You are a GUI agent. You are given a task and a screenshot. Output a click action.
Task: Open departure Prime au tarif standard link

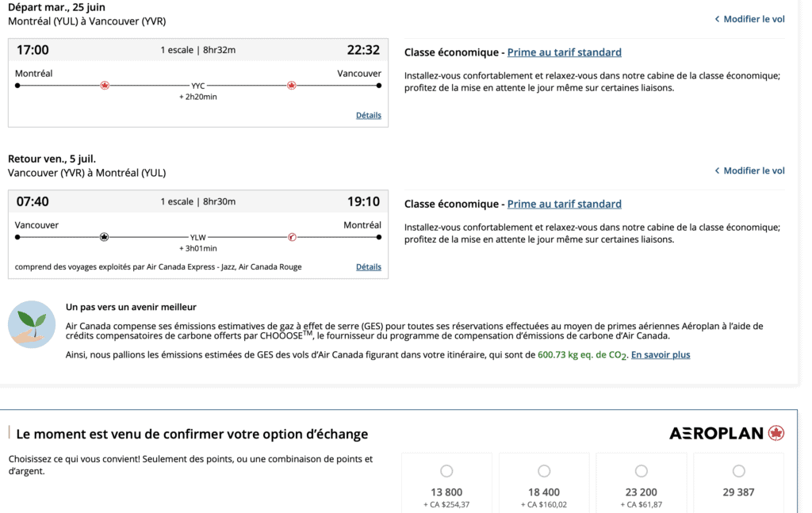[564, 52]
